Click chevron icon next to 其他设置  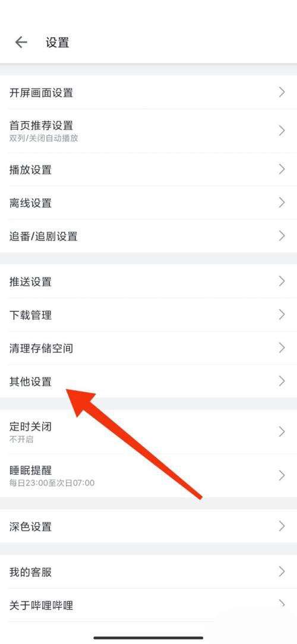point(282,381)
